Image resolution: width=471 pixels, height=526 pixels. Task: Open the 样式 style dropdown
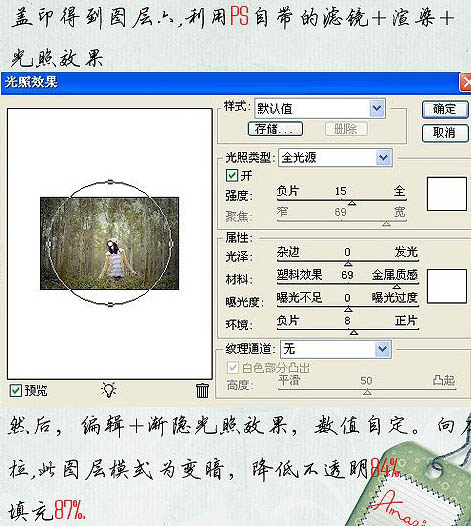coord(377,108)
